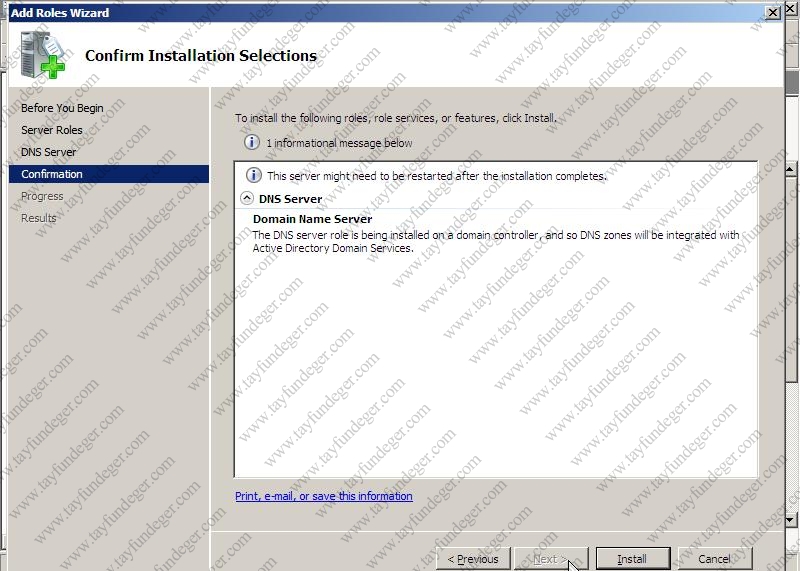Viewport: 800px width, 571px height.
Task: Click the 'Confirm Installation Selections' title
Action: (201, 55)
